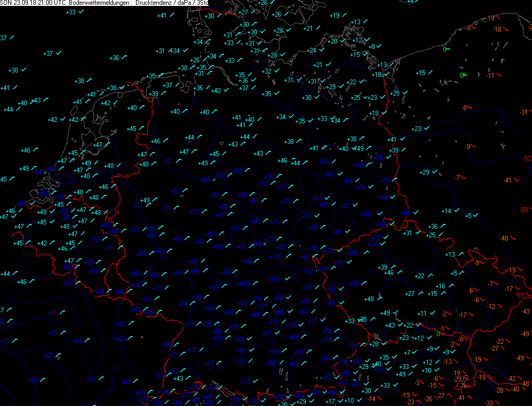Click the orange -18 station reading
Image resolution: width=532 pixels, height=406 pixels.
(x=497, y=30)
